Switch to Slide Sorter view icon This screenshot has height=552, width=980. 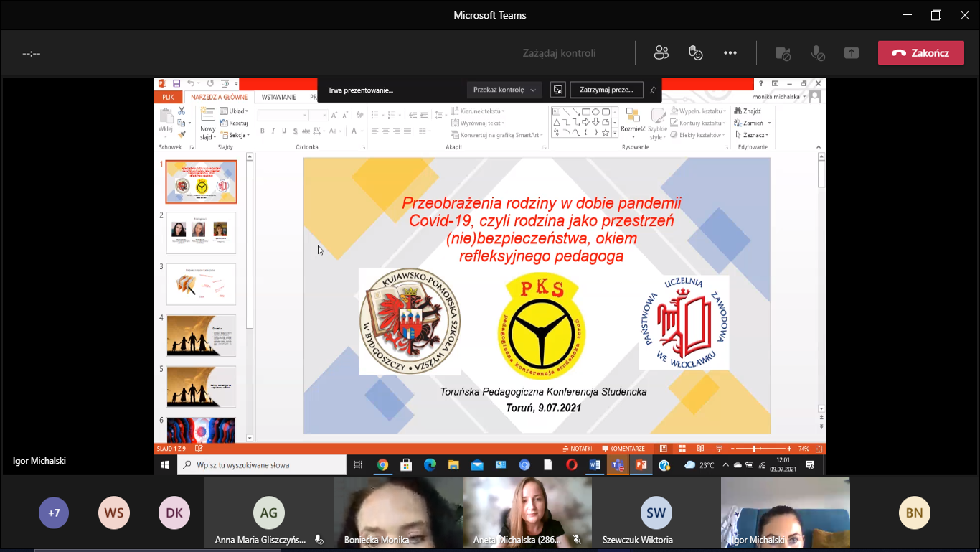click(683, 449)
